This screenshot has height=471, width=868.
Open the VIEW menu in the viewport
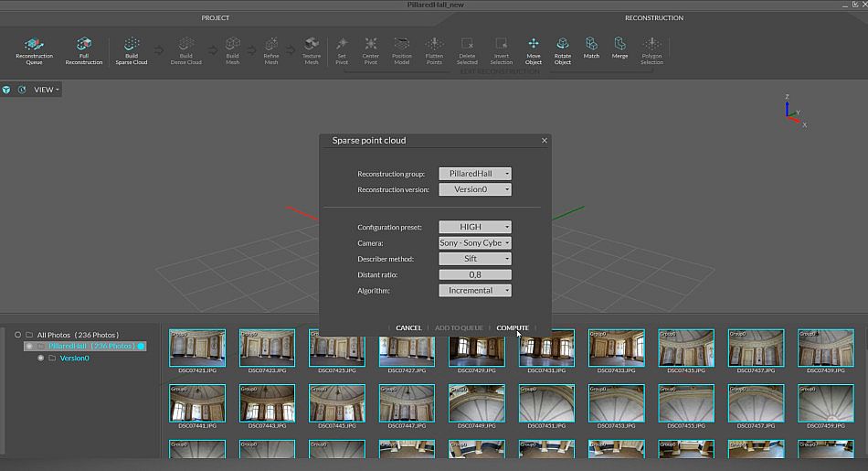47,90
